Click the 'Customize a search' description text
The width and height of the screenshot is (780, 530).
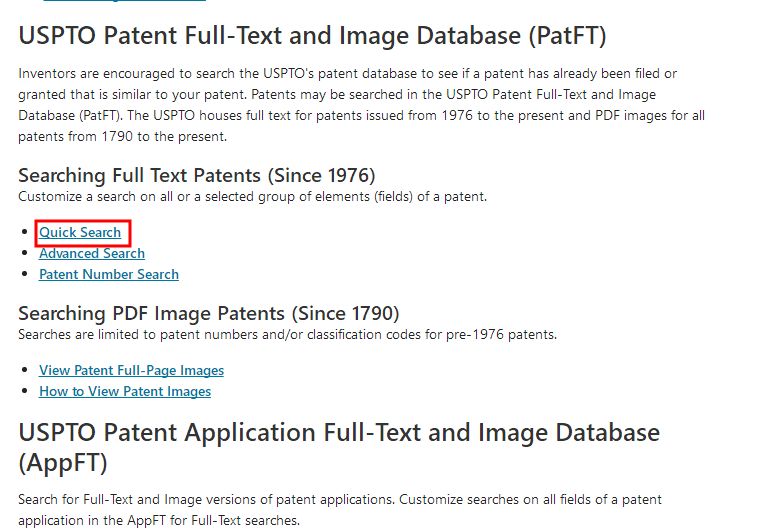(253, 197)
